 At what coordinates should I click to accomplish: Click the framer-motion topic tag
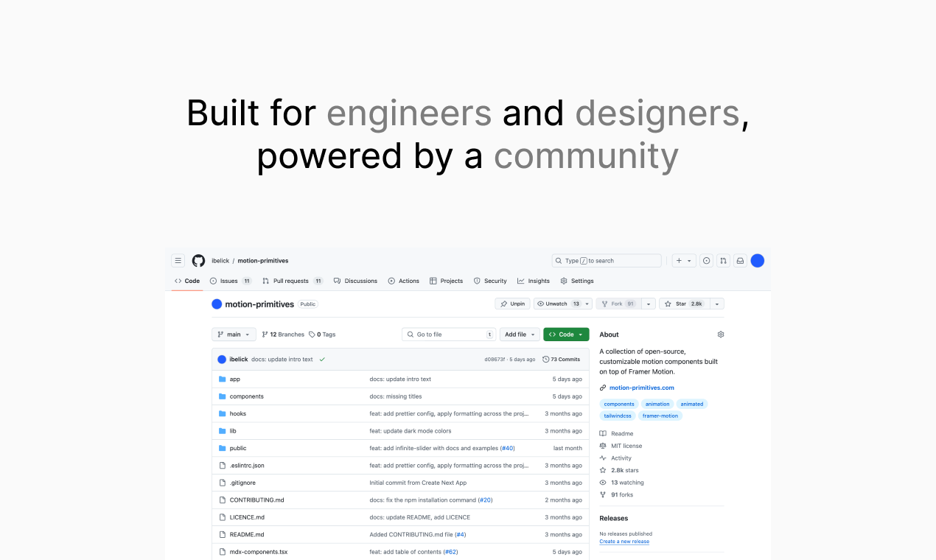point(660,416)
